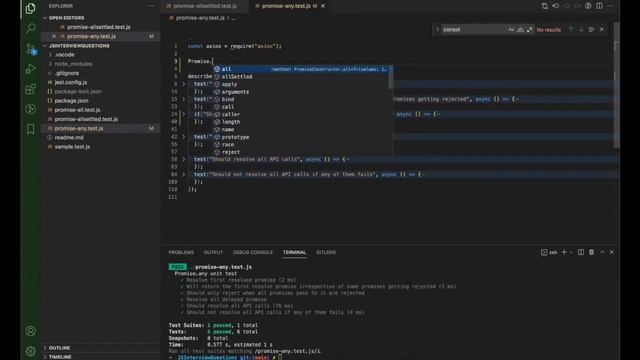
Task: Expand the replace field in find widget
Action: click(437, 29)
